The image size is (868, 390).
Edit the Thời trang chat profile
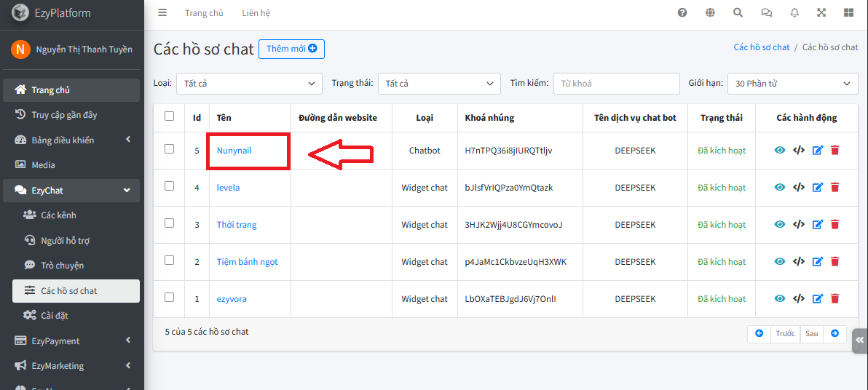[x=818, y=225]
